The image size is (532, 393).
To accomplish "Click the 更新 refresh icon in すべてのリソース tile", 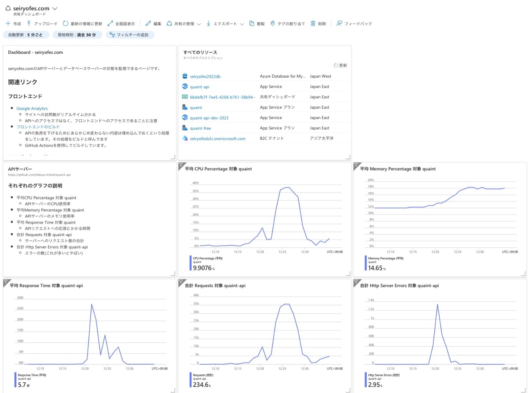I will click(x=336, y=65).
